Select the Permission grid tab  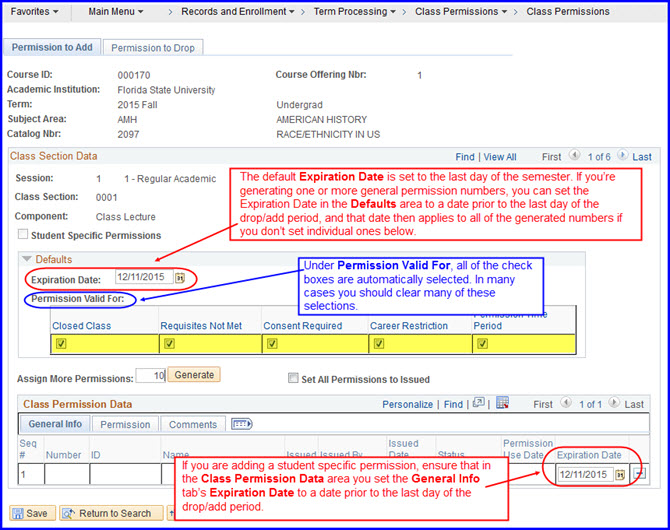[x=125, y=424]
